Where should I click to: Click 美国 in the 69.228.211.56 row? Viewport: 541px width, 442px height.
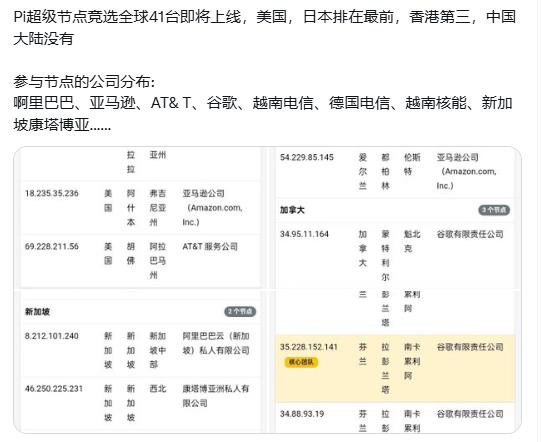point(108,254)
